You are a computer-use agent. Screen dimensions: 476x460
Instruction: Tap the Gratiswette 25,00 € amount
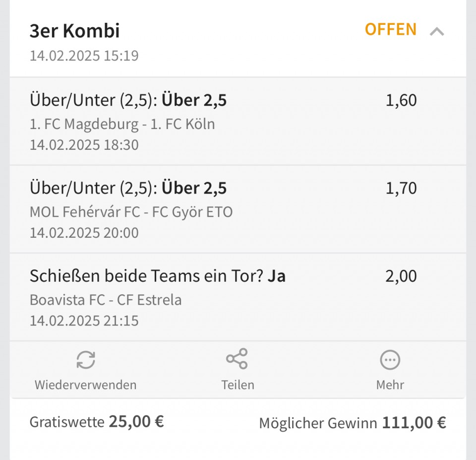tap(136, 422)
